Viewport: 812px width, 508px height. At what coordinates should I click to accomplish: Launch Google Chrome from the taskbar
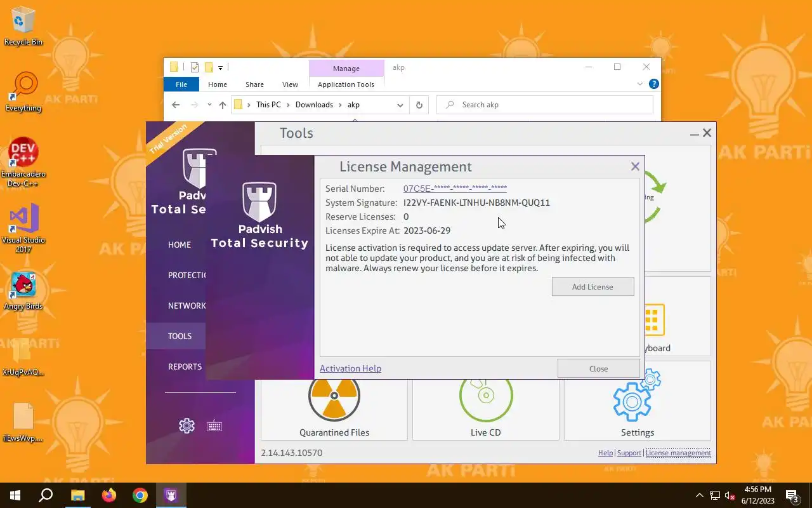click(140, 495)
